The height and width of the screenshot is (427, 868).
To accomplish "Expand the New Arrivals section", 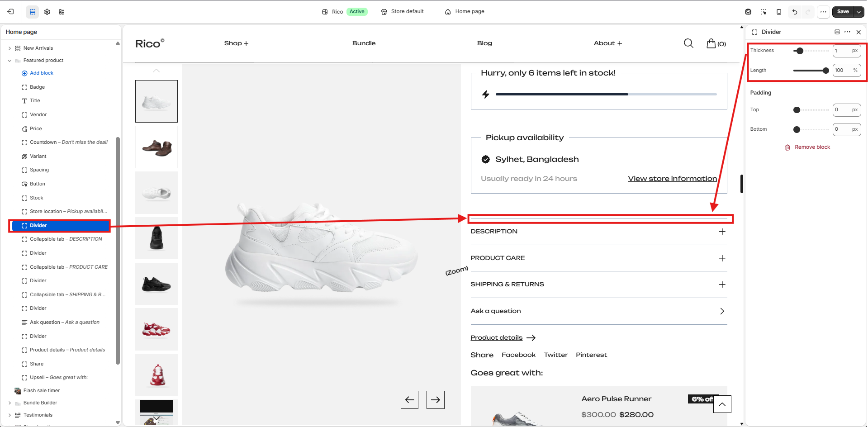I will pyautogui.click(x=9, y=48).
